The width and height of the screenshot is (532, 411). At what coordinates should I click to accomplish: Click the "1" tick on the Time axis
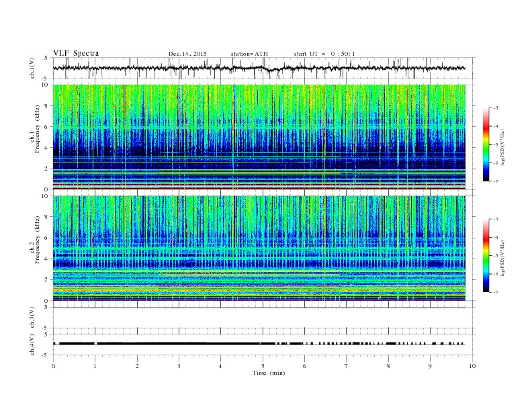point(95,366)
